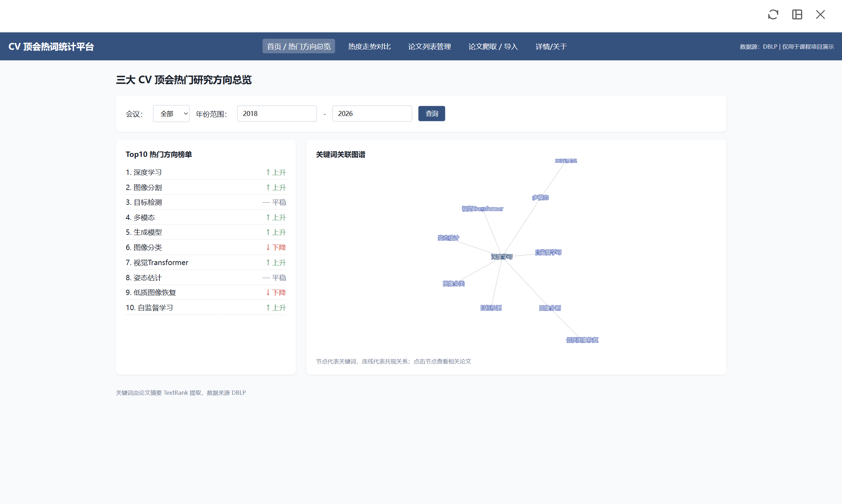Select ranking row 6. 图像分类
The width and height of the screenshot is (842, 504).
coord(206,247)
